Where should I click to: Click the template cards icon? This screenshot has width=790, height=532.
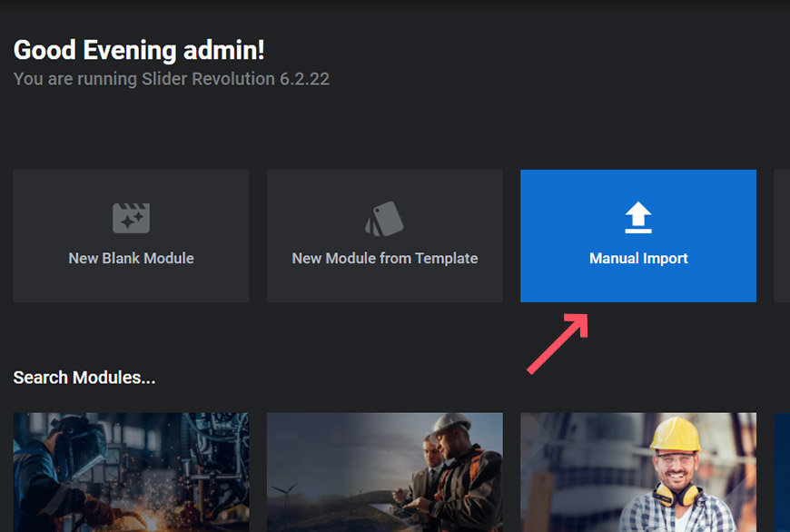(x=384, y=218)
